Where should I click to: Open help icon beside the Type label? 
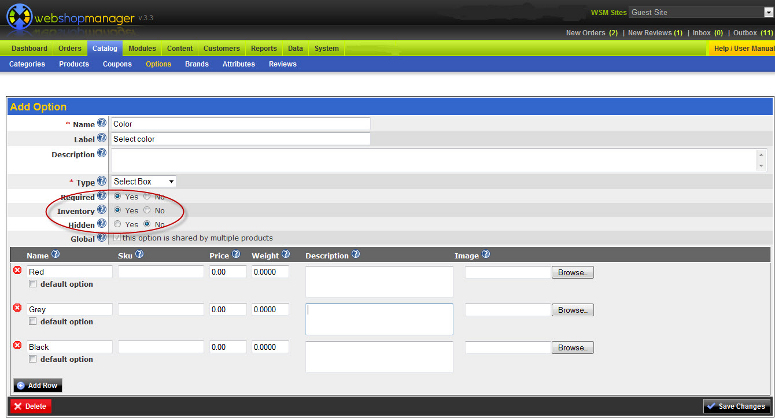click(101, 181)
